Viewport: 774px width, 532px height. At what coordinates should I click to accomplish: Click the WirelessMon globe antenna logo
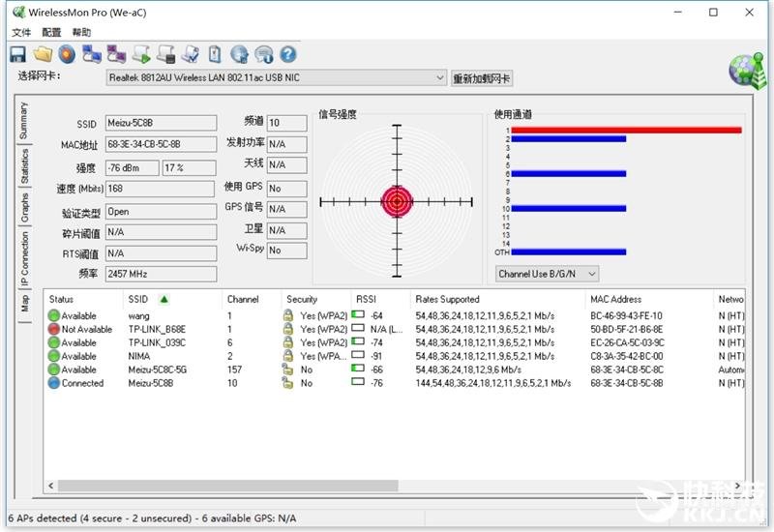(748, 70)
